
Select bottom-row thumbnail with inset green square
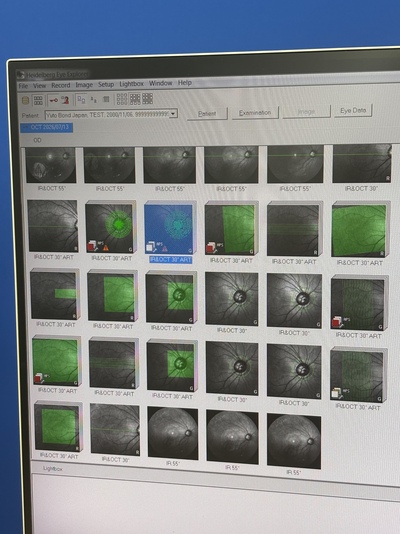[59, 426]
